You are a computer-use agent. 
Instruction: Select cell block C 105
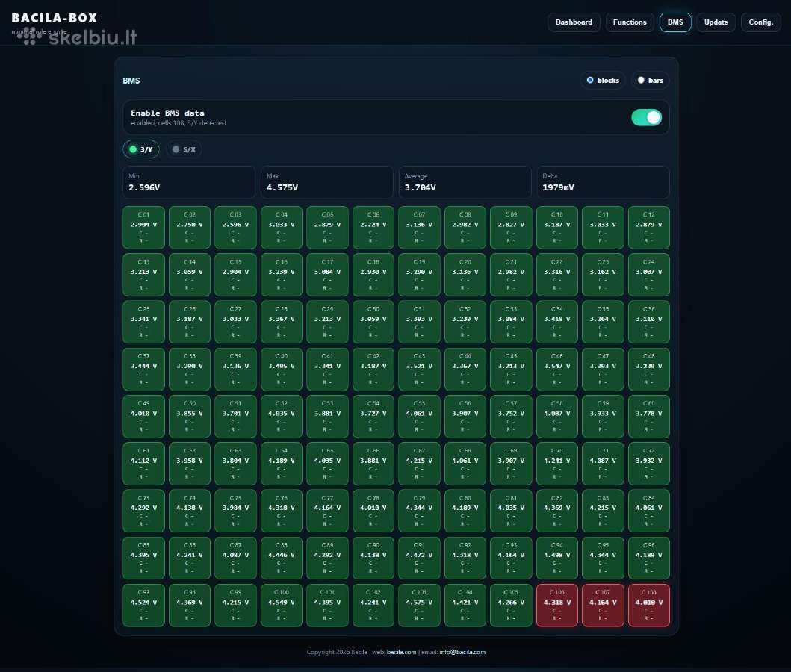(511, 606)
